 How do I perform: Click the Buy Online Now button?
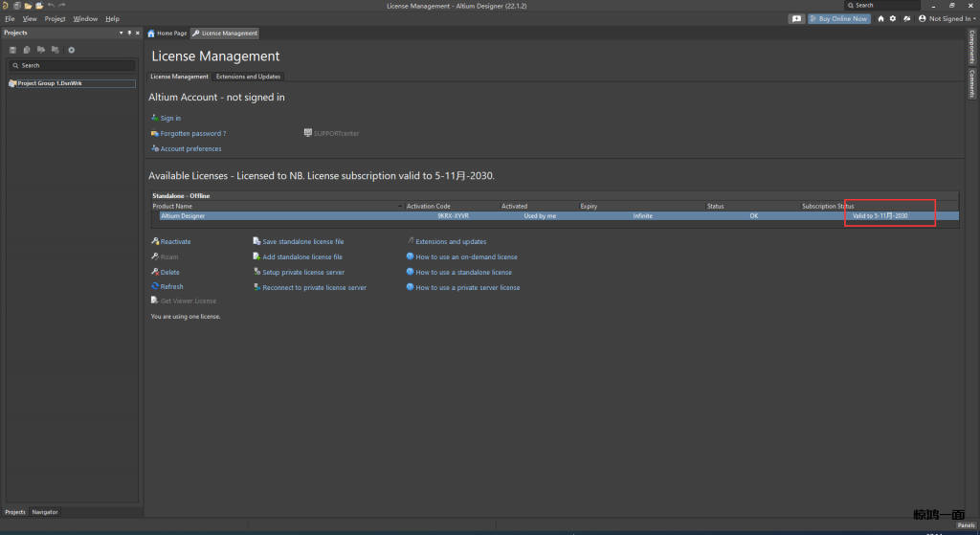click(x=839, y=18)
